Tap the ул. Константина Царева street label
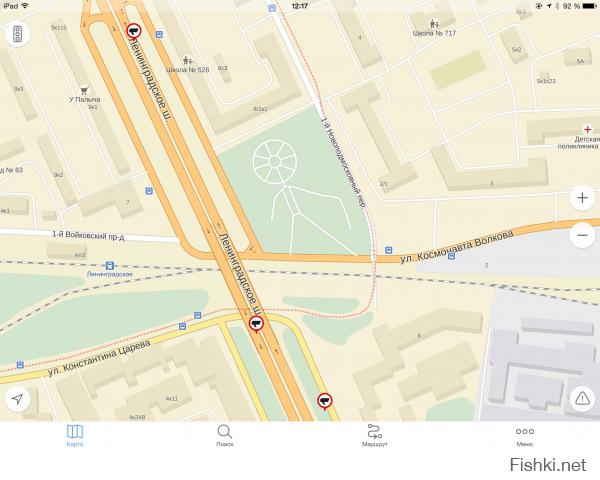The image size is (600, 480). 99,358
